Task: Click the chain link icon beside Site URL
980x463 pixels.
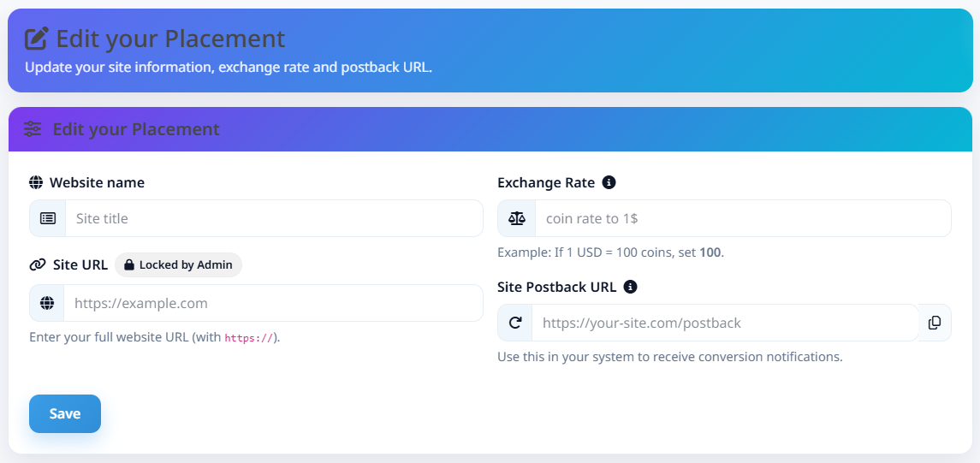Action: tap(37, 265)
